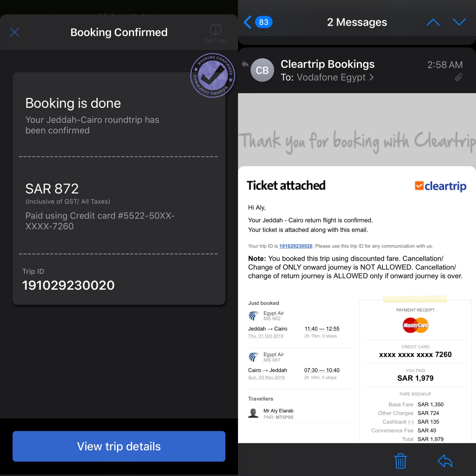
Task: Reply using the bottom reply arrow
Action: click(445, 461)
